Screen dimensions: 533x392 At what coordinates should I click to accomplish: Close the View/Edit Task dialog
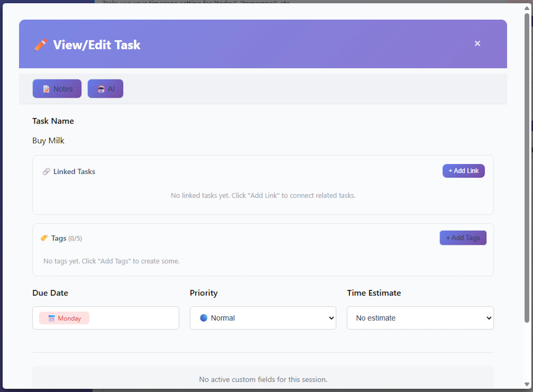click(477, 43)
